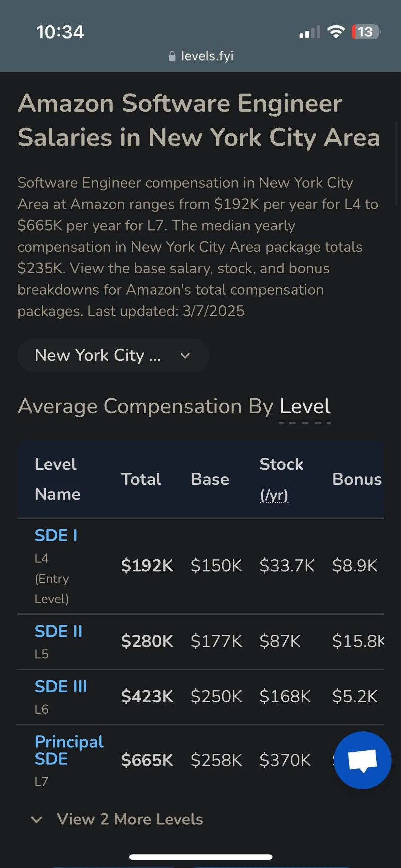Tap the battery indicator showing 13
The image size is (401, 868).
pos(366,32)
